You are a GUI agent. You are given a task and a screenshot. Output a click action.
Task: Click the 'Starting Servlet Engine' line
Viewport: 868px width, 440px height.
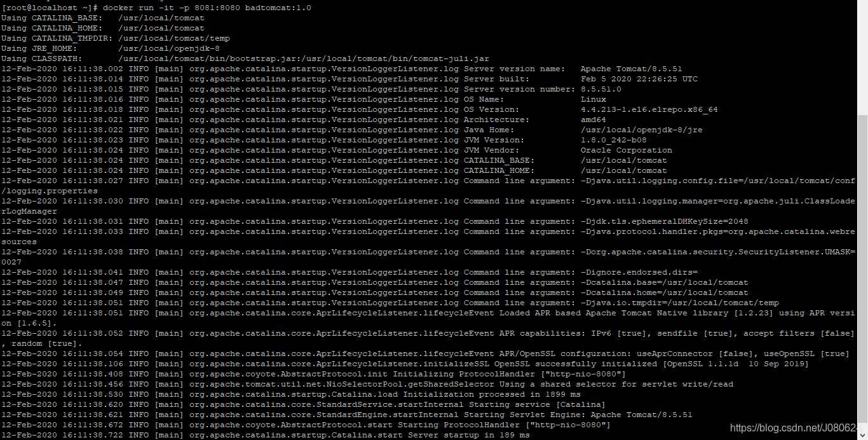tap(347, 415)
